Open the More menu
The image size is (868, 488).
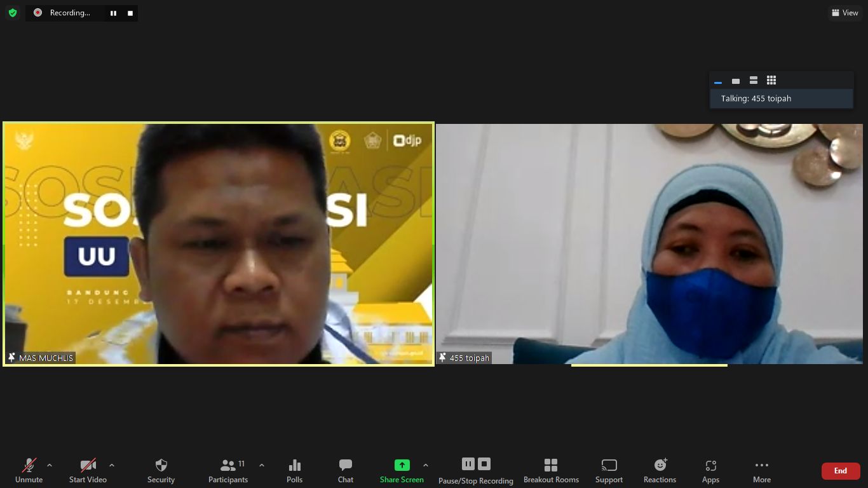point(761,470)
